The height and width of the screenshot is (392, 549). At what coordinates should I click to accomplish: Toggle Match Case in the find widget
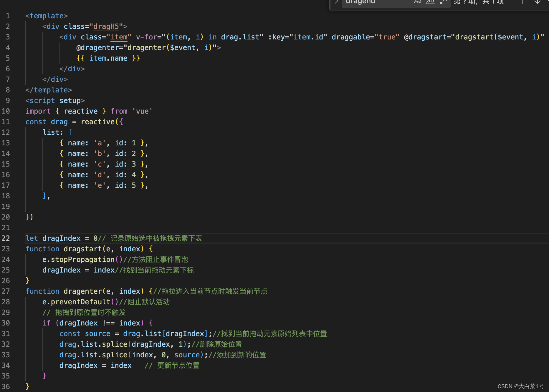[418, 2]
